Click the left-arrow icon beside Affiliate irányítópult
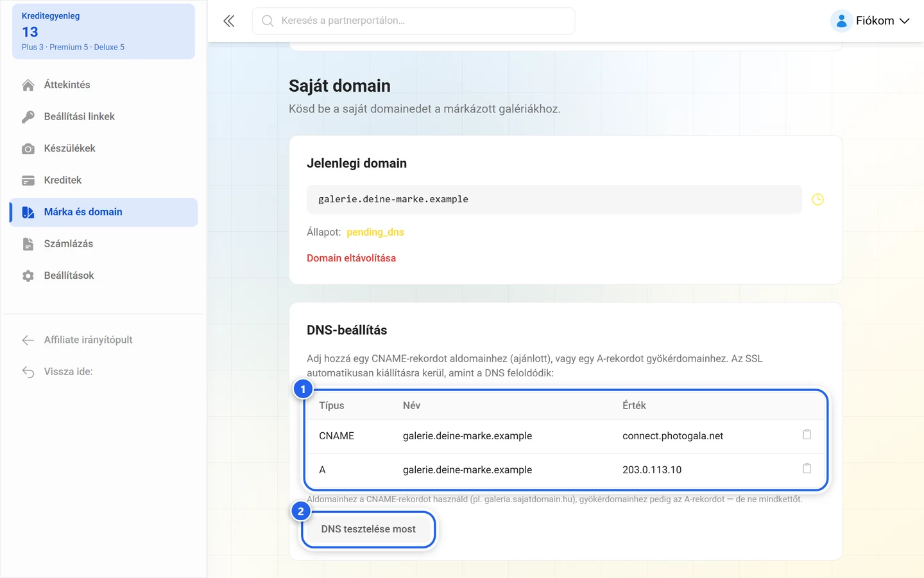This screenshot has height=578, width=924. tap(28, 340)
